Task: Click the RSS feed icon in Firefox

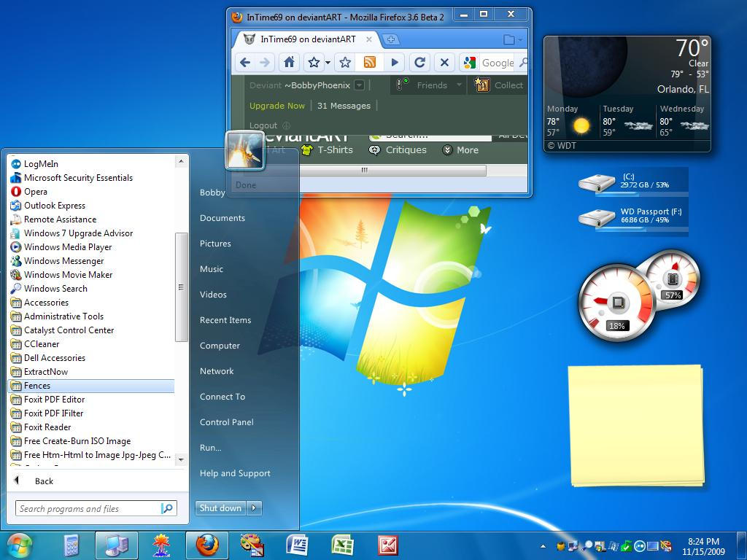Action: 370,63
